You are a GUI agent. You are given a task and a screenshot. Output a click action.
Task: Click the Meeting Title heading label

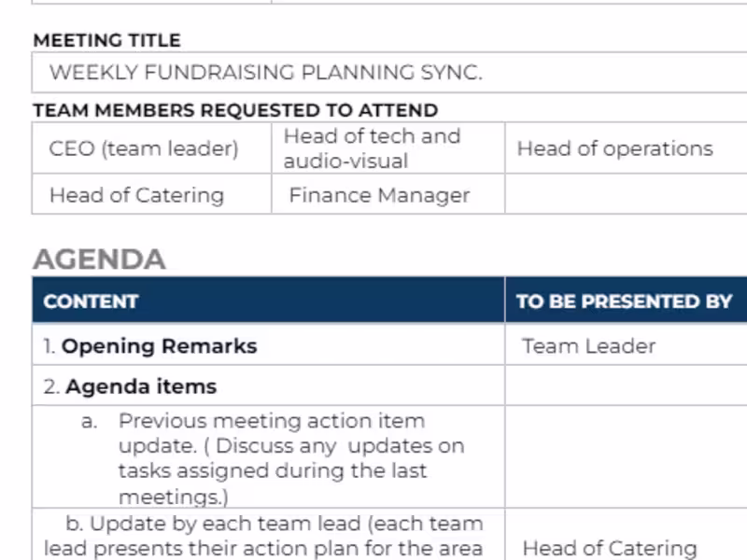[106, 40]
